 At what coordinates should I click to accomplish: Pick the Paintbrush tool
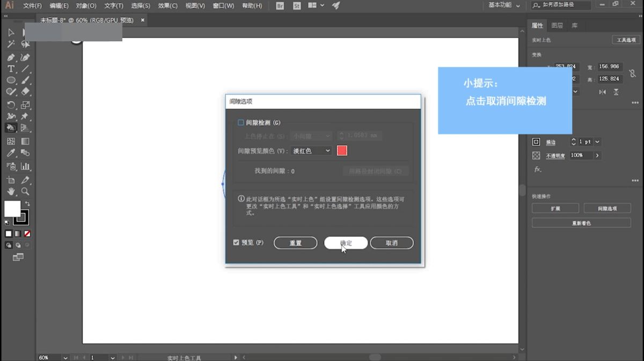[x=25, y=80]
